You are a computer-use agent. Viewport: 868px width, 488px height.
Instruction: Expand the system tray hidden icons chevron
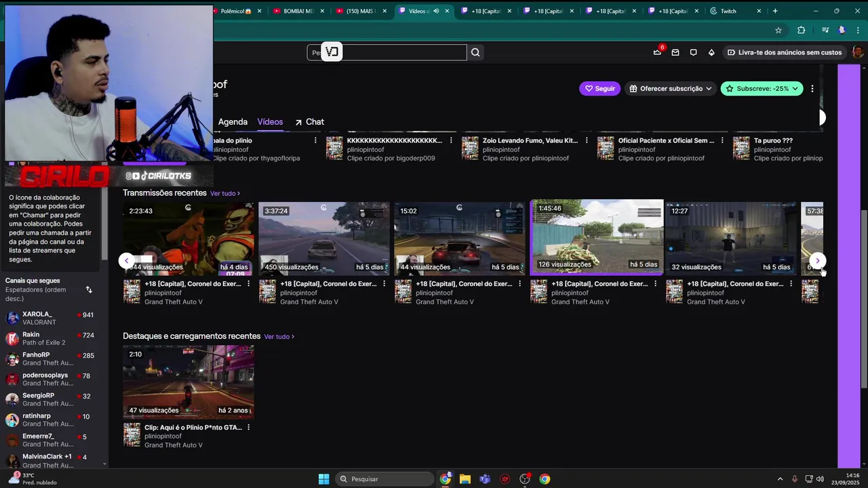(x=780, y=479)
